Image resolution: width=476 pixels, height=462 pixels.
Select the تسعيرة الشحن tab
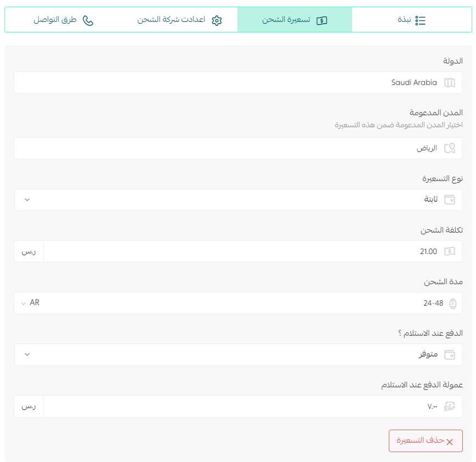(x=295, y=20)
